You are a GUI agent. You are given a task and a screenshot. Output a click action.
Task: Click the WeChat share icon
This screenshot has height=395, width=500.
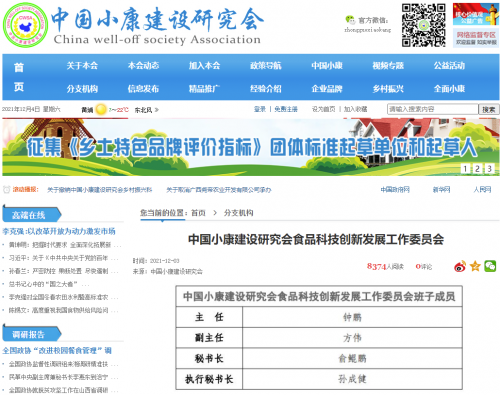(490, 266)
